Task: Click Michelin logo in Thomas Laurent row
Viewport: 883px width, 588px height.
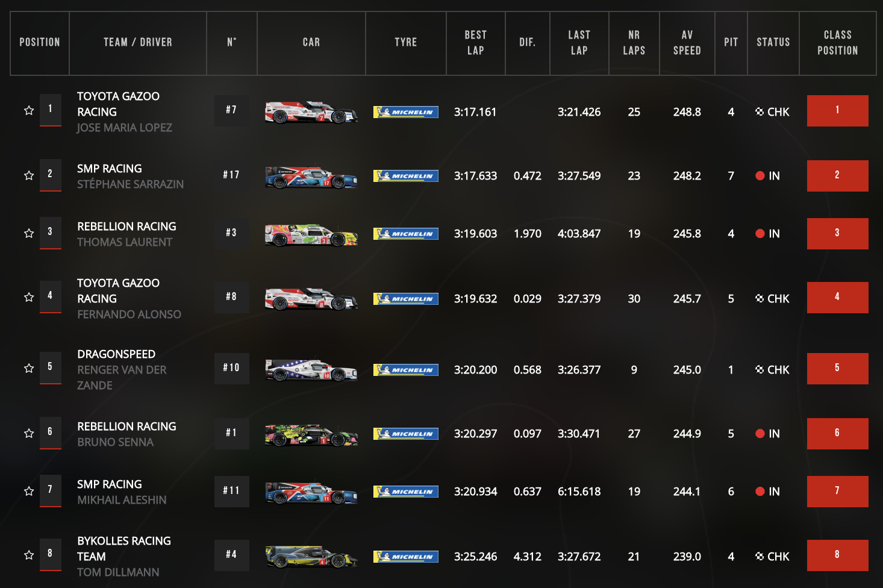Action: (x=406, y=234)
